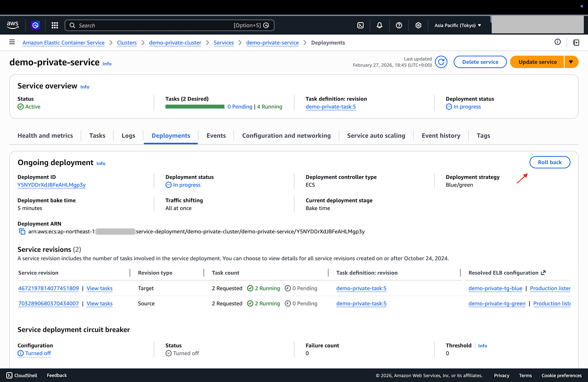Open the Configuration and networking tab
Screen dimensions: 588x382
[286, 136]
